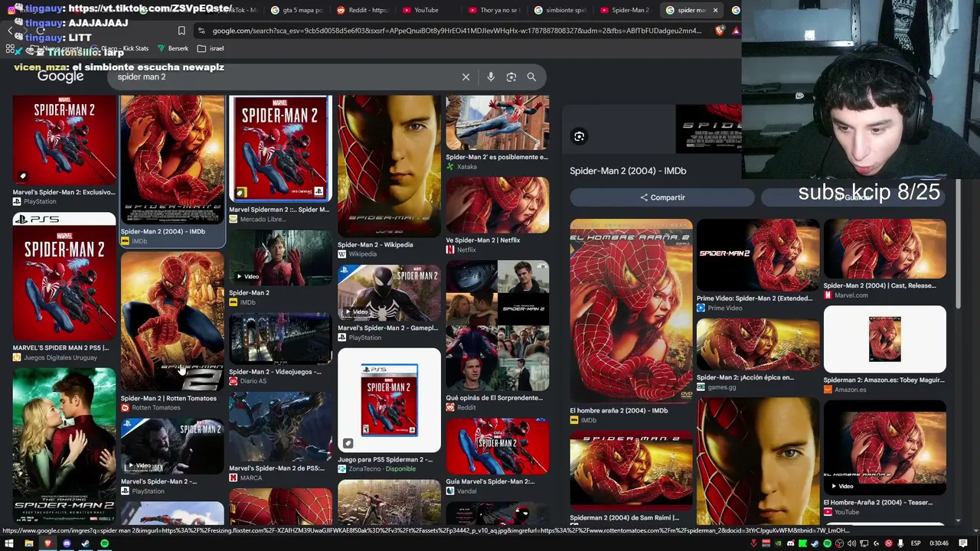Open the MARCA Spider-Man 2 de PS5 result

(280, 427)
